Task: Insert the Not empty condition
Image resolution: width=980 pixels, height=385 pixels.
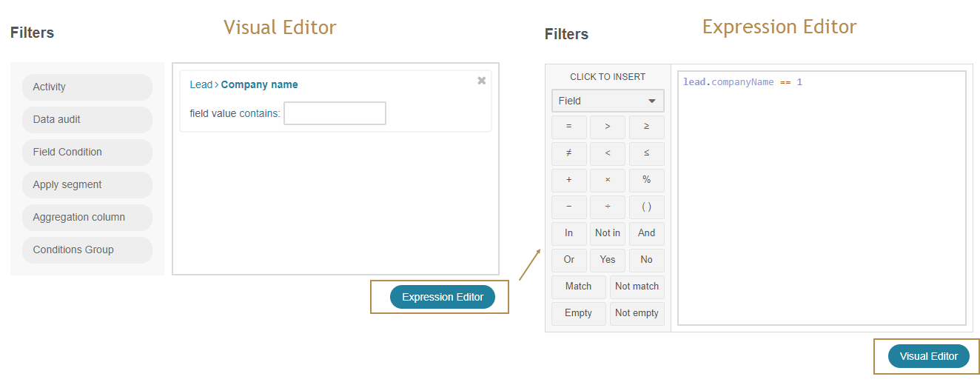Action: coord(637,313)
